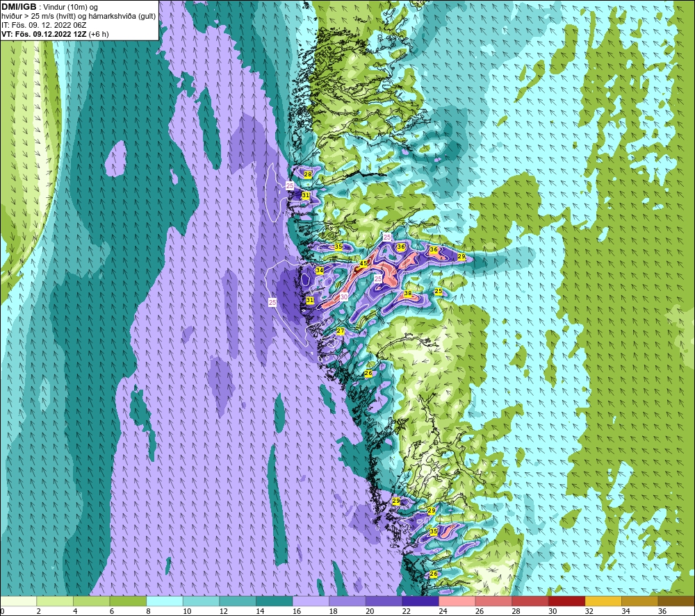The image size is (695, 616).
Task: Select the white 30 contour label
Action: pyautogui.click(x=344, y=297)
